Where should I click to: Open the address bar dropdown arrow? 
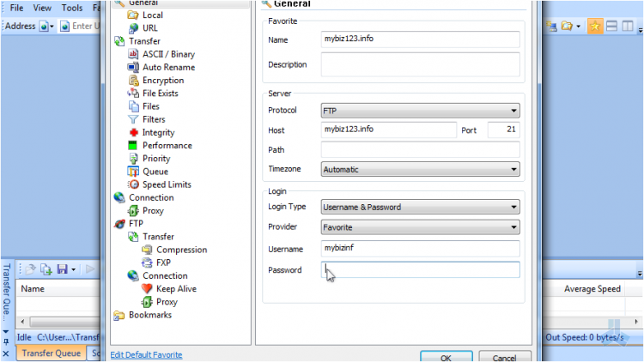[52, 27]
